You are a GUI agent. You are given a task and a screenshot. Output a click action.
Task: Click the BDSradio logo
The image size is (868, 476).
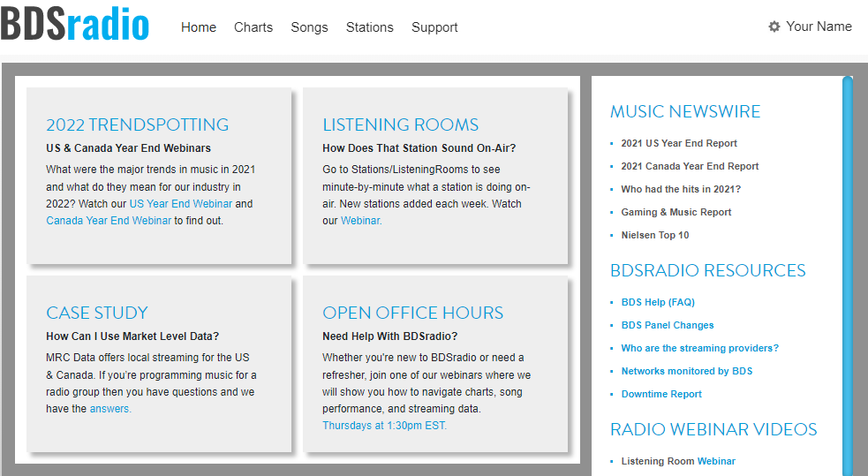[x=75, y=25]
